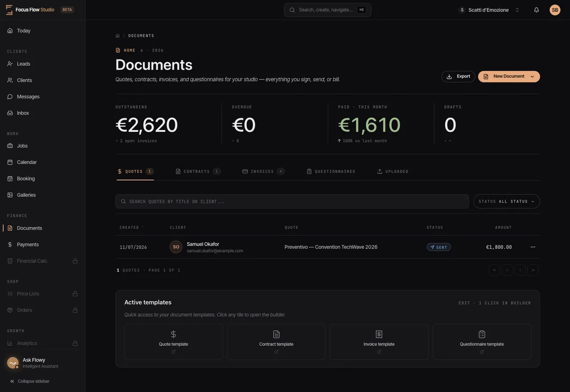Open the Questionnaire template tile

pos(482,342)
